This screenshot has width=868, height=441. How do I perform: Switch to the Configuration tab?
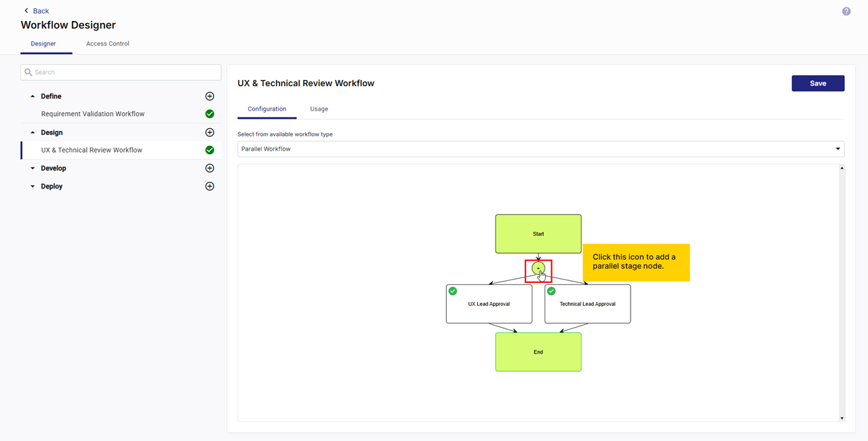point(267,109)
